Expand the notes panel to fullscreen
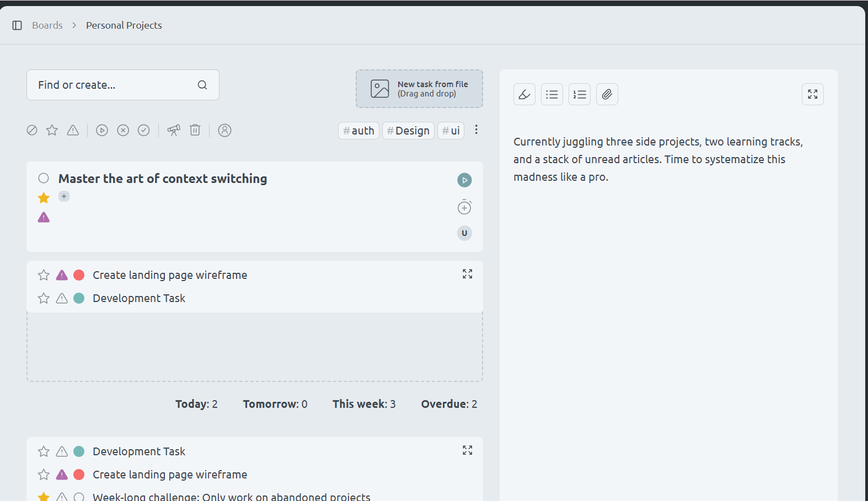Image resolution: width=868 pixels, height=501 pixels. 812,94
